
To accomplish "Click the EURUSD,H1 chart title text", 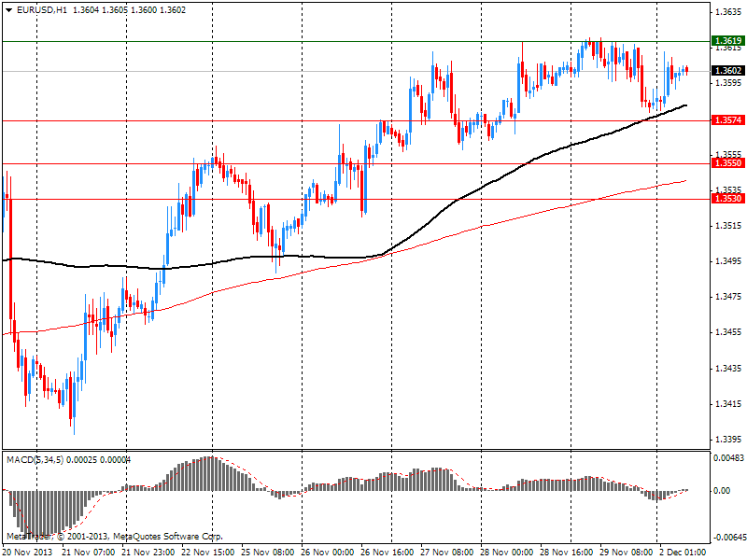I will coord(39,8).
